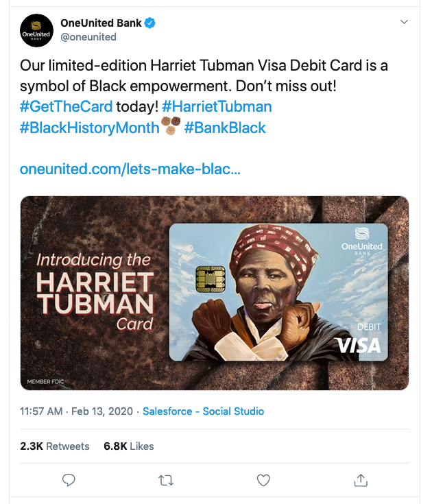Open the #BlackHistoryMonth hashtag
The image size is (432, 504).
click(x=89, y=128)
